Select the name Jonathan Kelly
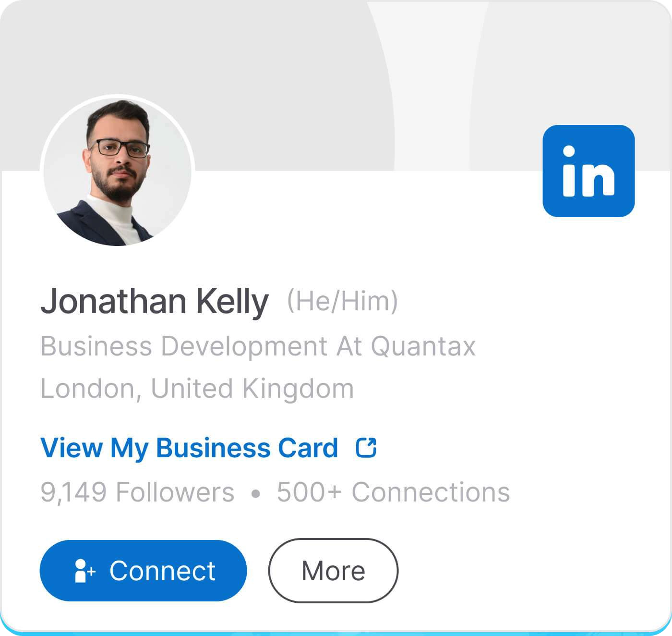 (x=155, y=301)
